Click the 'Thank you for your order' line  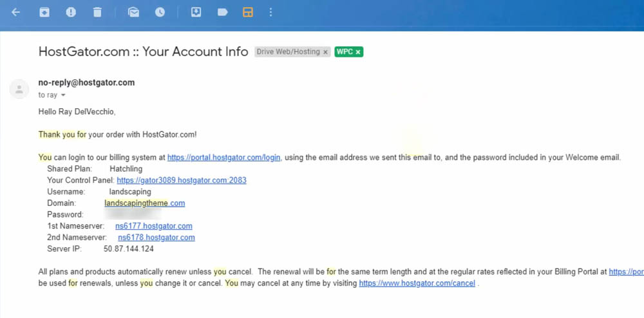[117, 135]
